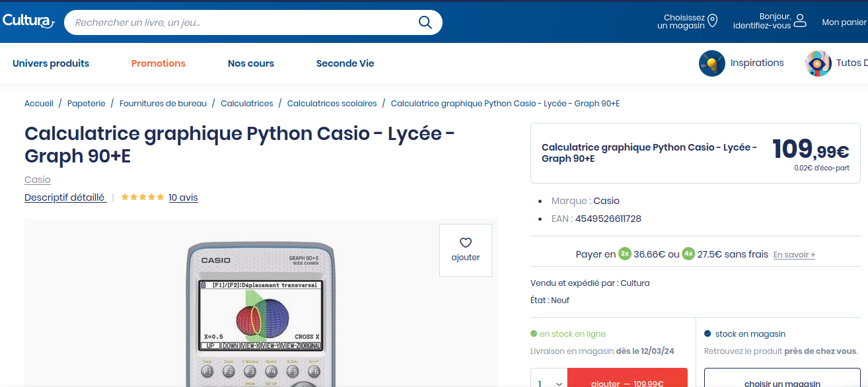Click the 3x payment badge

point(625,254)
